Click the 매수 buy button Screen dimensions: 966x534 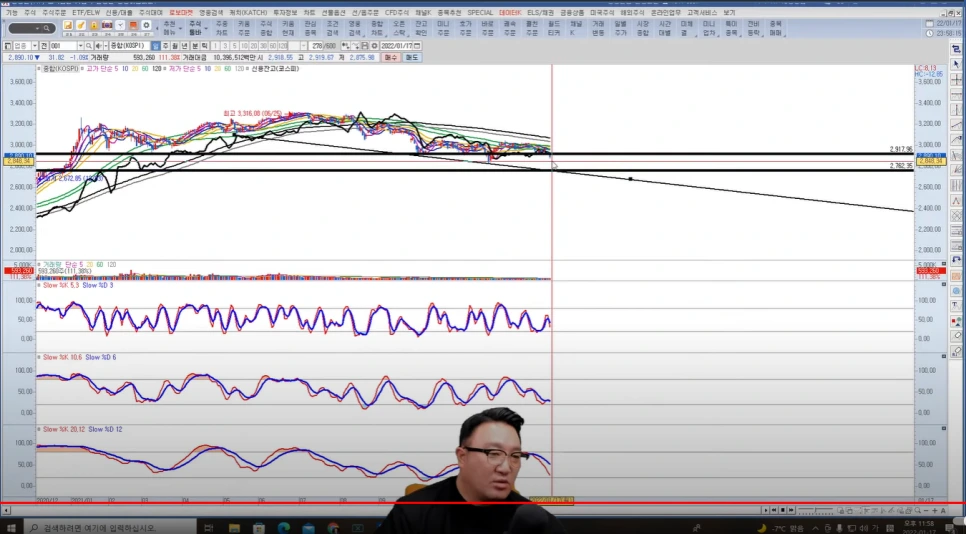point(391,57)
